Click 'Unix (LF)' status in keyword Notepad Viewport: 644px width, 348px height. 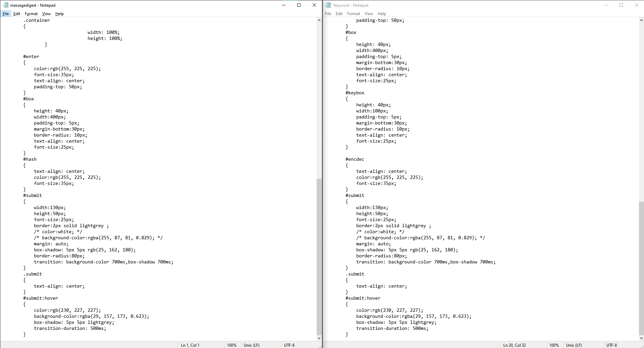[x=574, y=345]
